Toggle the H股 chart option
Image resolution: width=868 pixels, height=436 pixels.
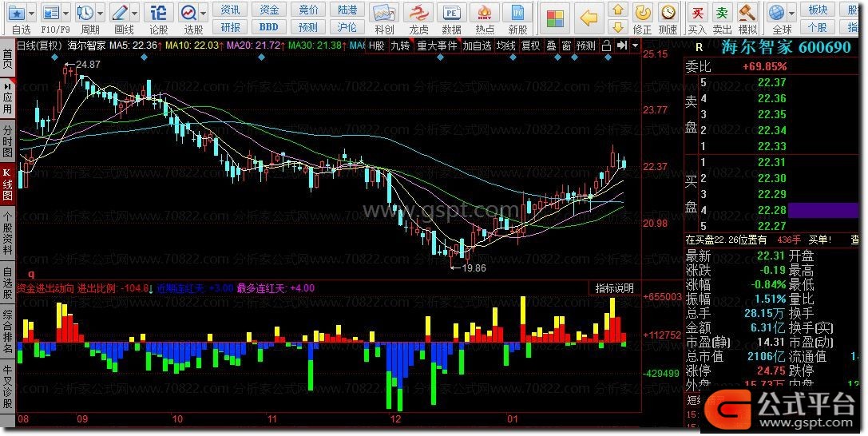[377, 46]
